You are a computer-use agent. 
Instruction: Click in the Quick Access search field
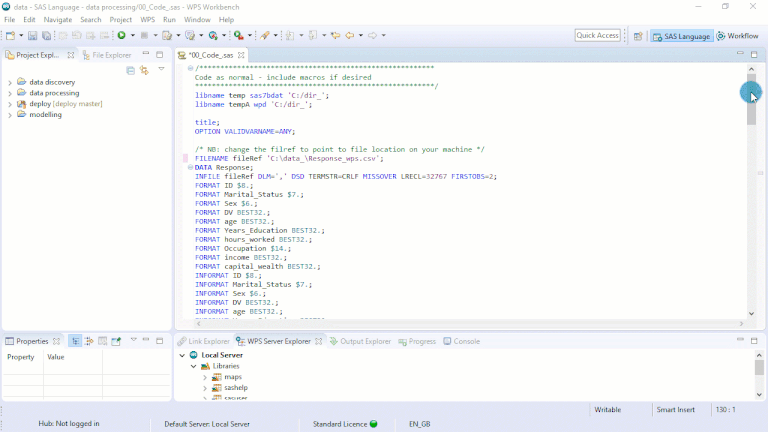[597, 35]
